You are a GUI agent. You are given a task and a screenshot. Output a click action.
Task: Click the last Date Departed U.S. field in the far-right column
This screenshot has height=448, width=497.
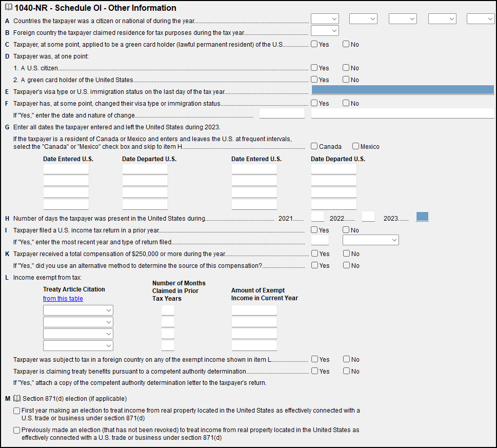tap(334, 205)
